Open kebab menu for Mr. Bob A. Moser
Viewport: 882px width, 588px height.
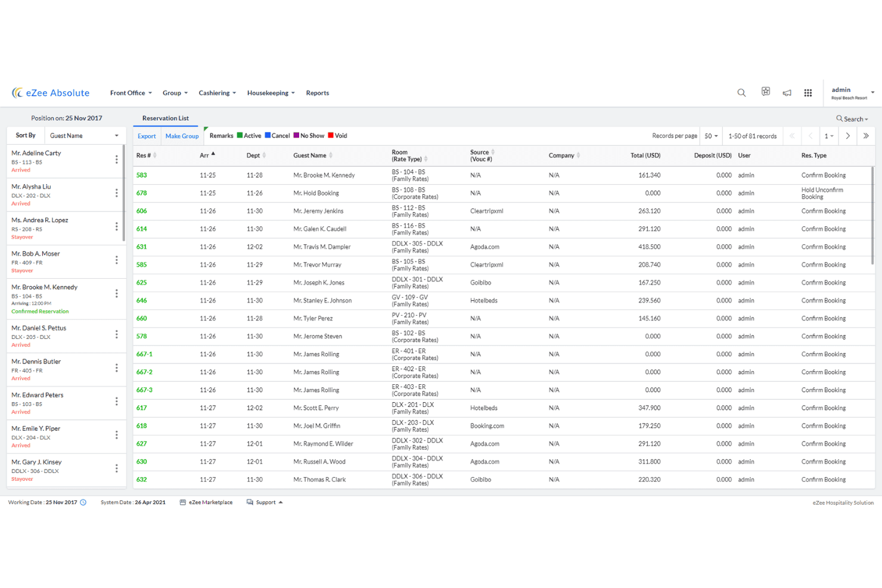[x=116, y=260]
